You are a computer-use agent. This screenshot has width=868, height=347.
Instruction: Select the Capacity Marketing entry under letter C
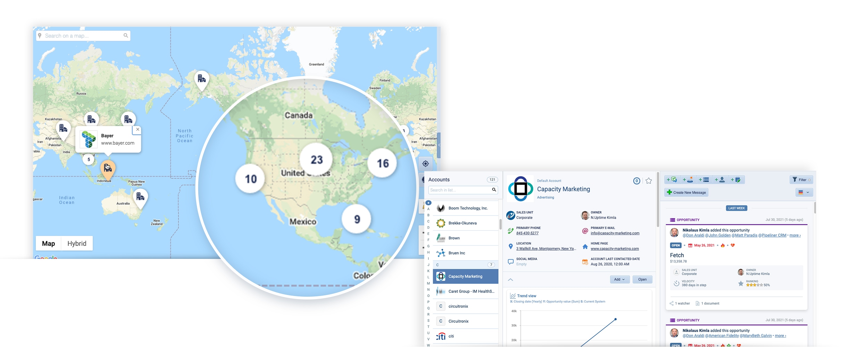(465, 276)
